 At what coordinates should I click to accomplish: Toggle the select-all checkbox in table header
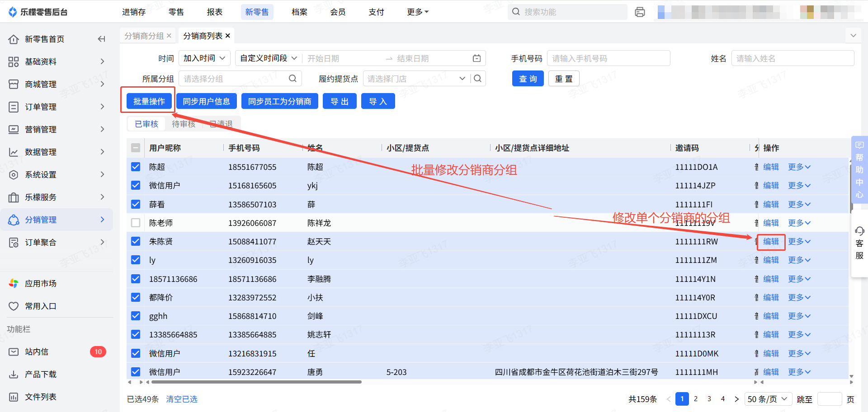coord(136,148)
